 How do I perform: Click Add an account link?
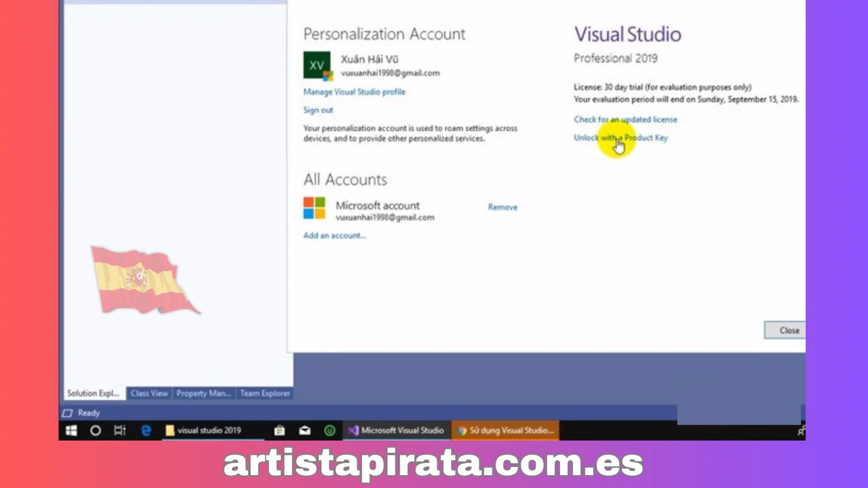point(334,236)
